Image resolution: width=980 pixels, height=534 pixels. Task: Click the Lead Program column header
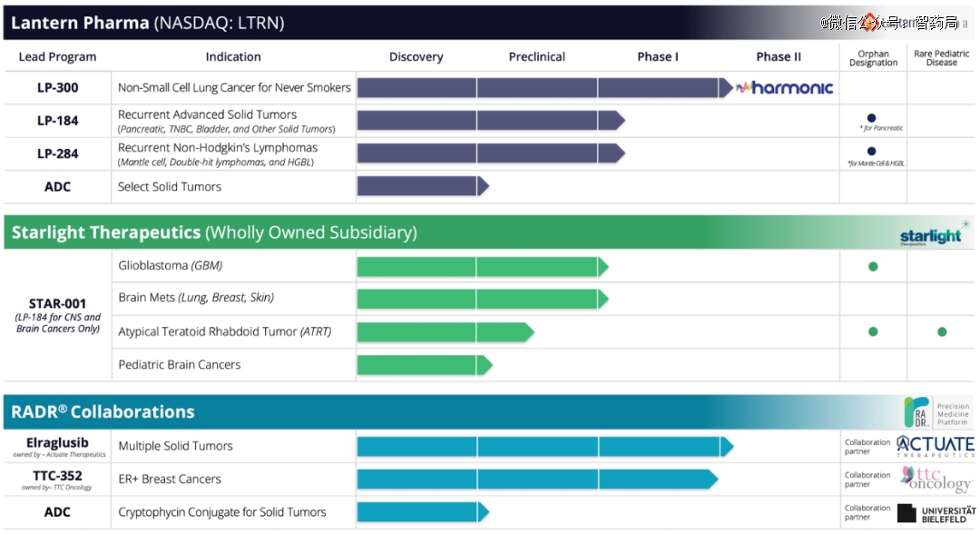tap(57, 57)
